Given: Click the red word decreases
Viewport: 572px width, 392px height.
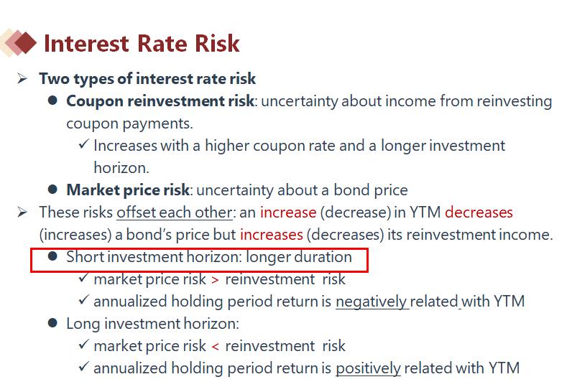Looking at the screenshot, I should point(479,213).
